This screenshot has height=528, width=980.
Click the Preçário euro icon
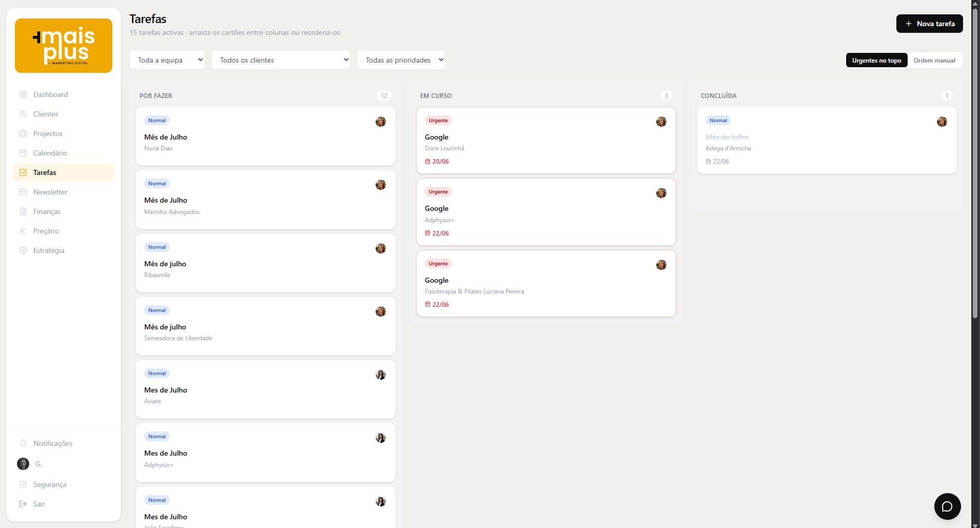pyautogui.click(x=23, y=231)
